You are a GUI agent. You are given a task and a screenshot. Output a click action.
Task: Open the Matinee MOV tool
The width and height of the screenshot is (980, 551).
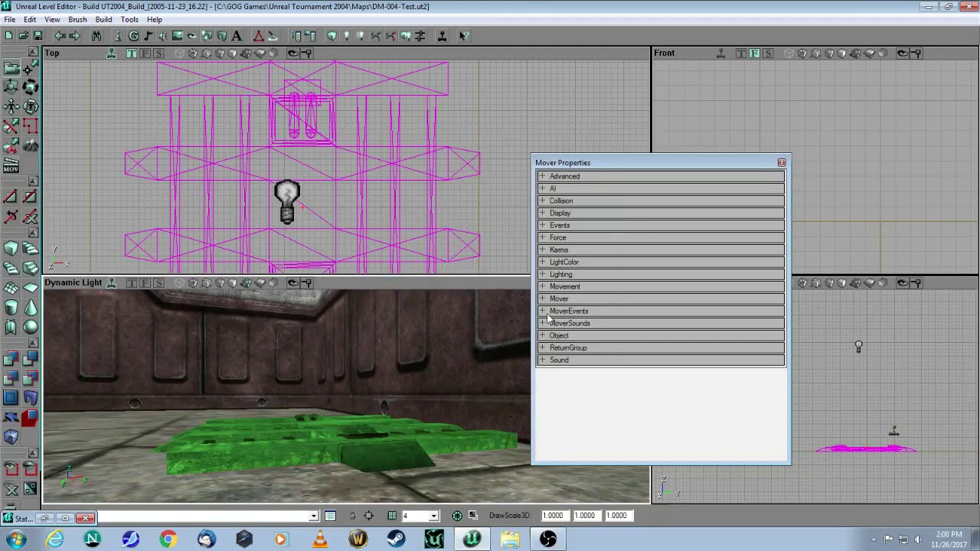click(x=11, y=165)
